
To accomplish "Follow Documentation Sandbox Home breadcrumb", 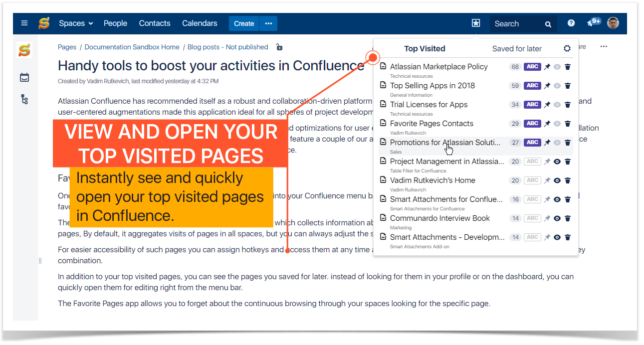I will tap(132, 47).
